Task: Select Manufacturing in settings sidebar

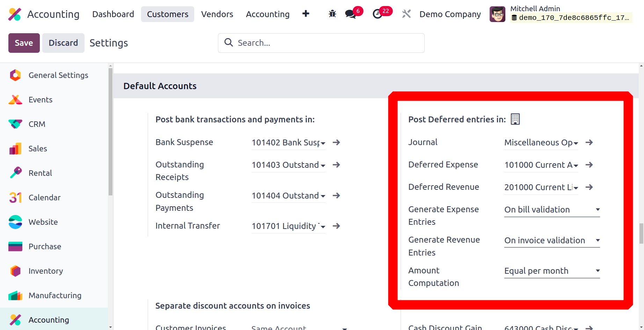Action: point(54,295)
